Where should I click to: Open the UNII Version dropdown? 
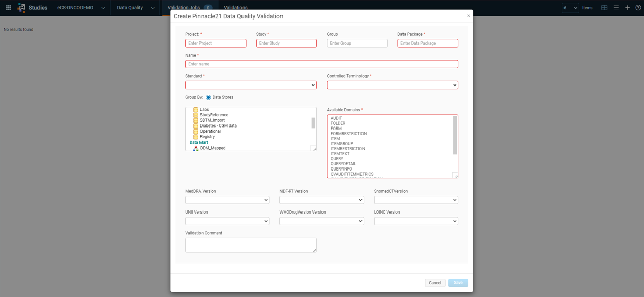pos(227,221)
